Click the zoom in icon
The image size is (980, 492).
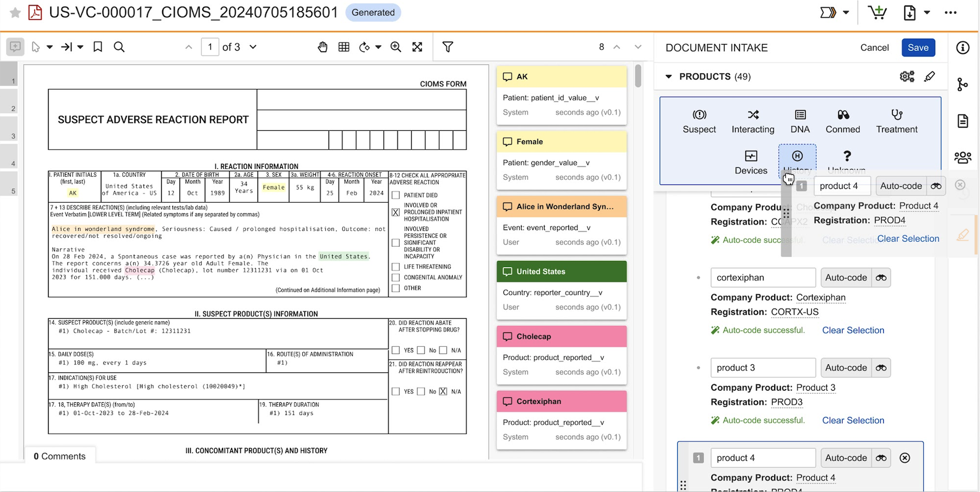[x=396, y=47]
